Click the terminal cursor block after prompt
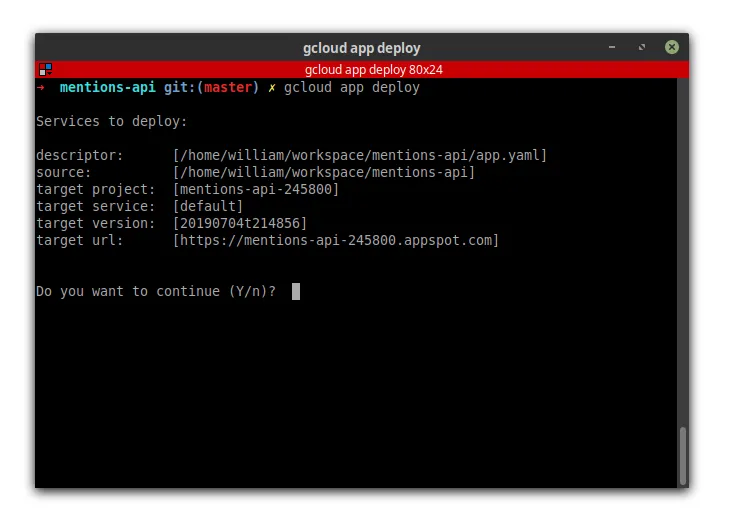Viewport: 729px width, 522px height. [x=296, y=291]
